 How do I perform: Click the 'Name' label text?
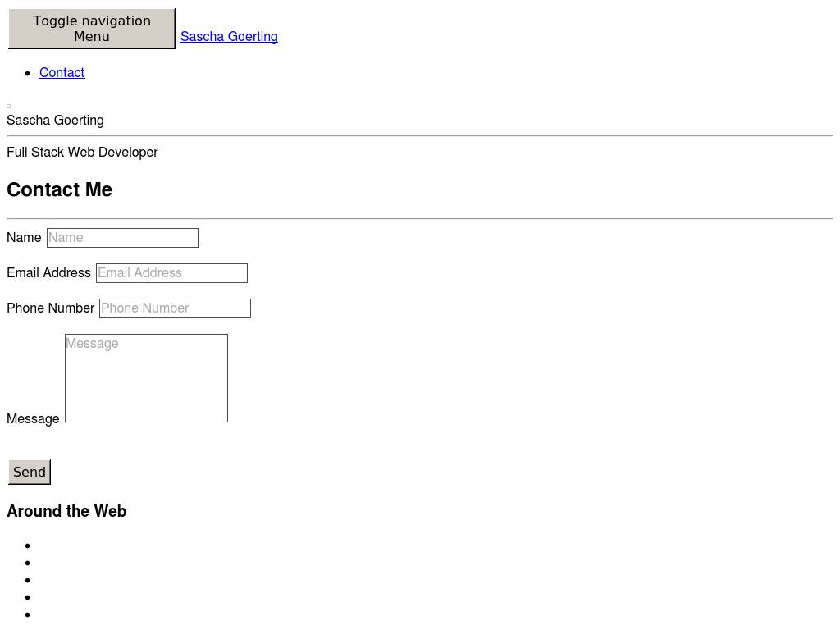point(24,237)
